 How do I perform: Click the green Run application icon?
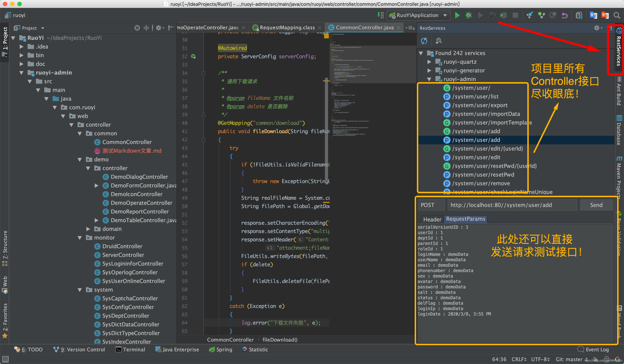click(457, 15)
